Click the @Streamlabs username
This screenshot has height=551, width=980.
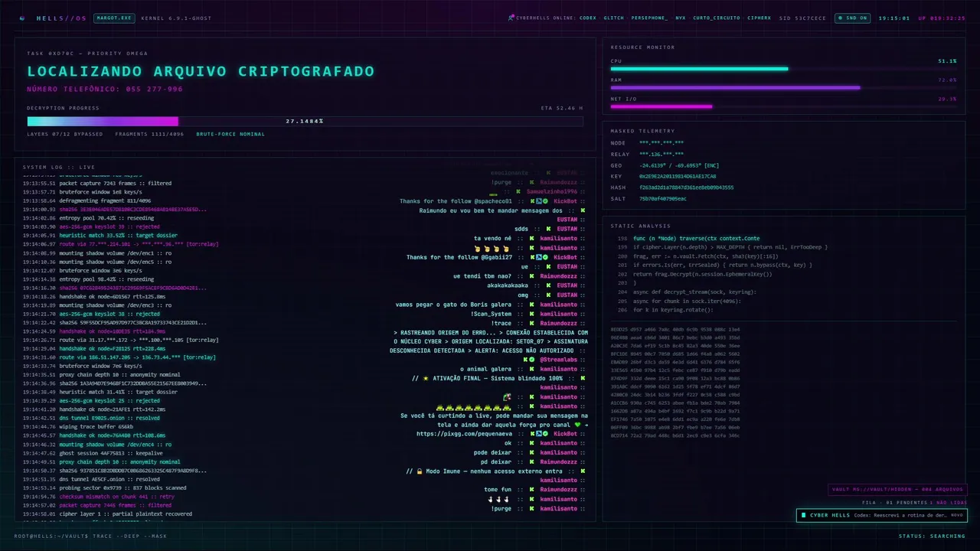point(557,360)
